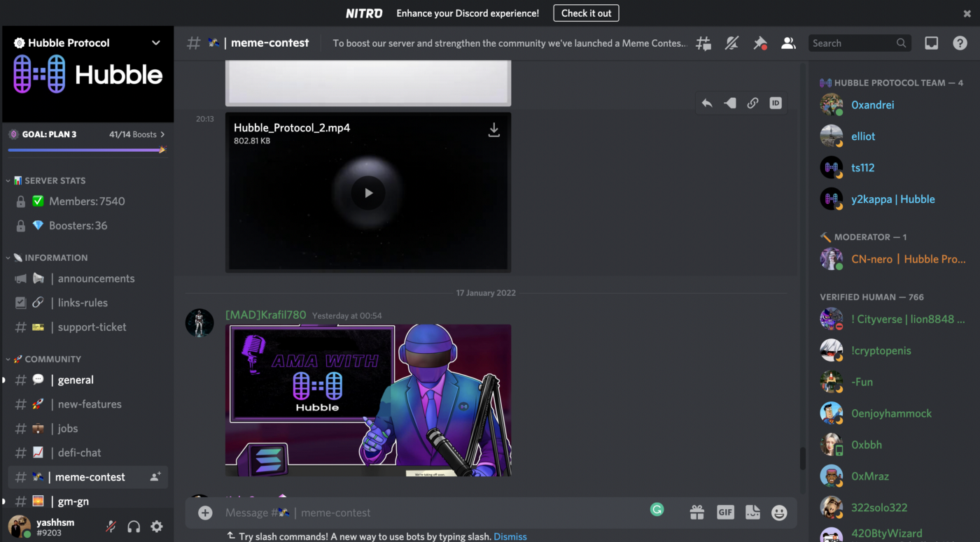Click the message input field for meme-contest
The image size is (980, 542).
point(434,513)
